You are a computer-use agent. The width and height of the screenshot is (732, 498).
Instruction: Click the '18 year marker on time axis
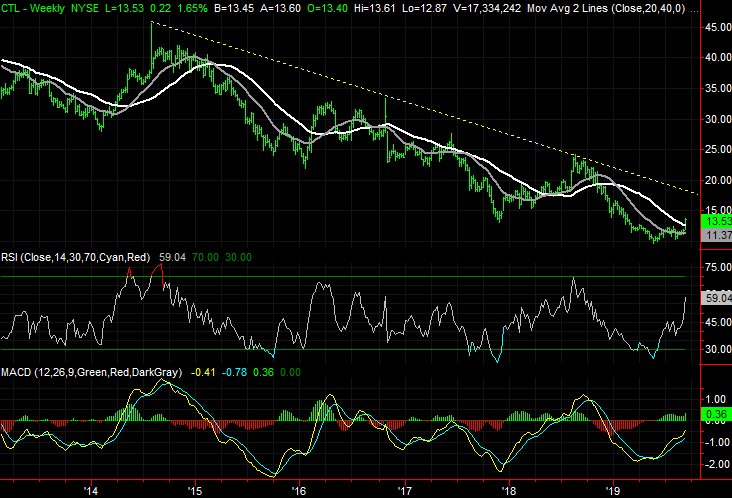tap(508, 490)
